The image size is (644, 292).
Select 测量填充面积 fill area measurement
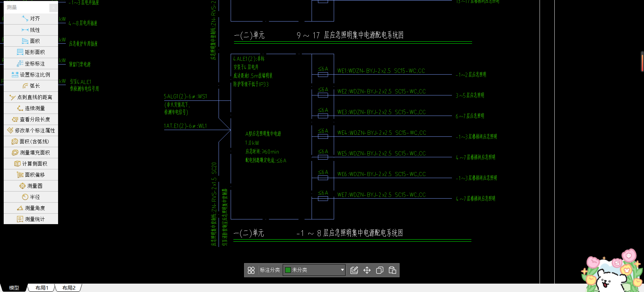31,153
